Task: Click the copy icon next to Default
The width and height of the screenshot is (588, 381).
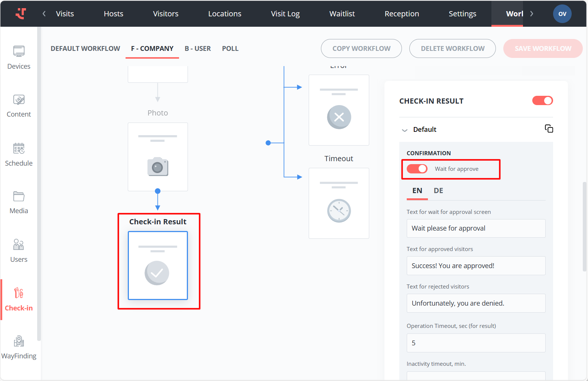Action: (549, 129)
